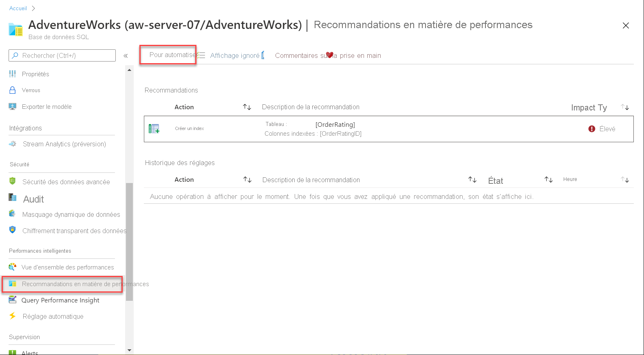Click the heart feedback icon in toolbar
644x355 pixels.
coord(330,55)
